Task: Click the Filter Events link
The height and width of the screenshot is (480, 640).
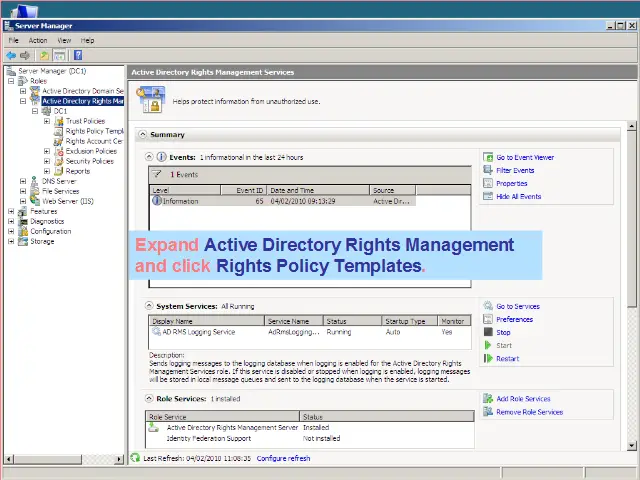Action: (x=515, y=171)
